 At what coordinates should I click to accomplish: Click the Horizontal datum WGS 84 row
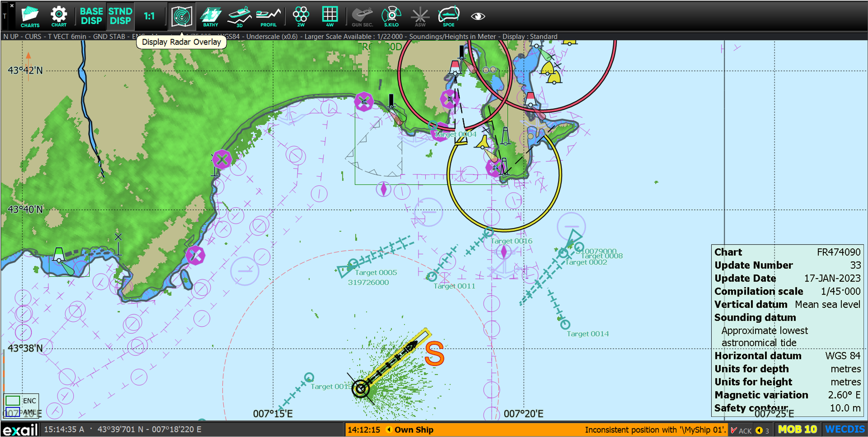point(788,355)
